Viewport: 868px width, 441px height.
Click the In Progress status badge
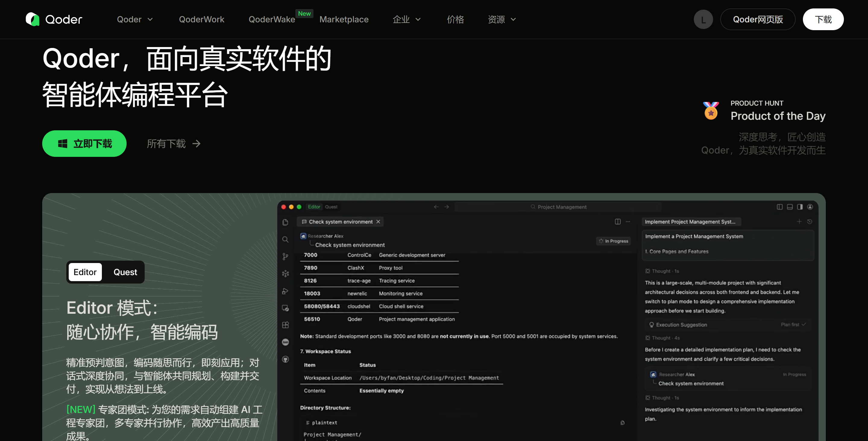pos(613,241)
